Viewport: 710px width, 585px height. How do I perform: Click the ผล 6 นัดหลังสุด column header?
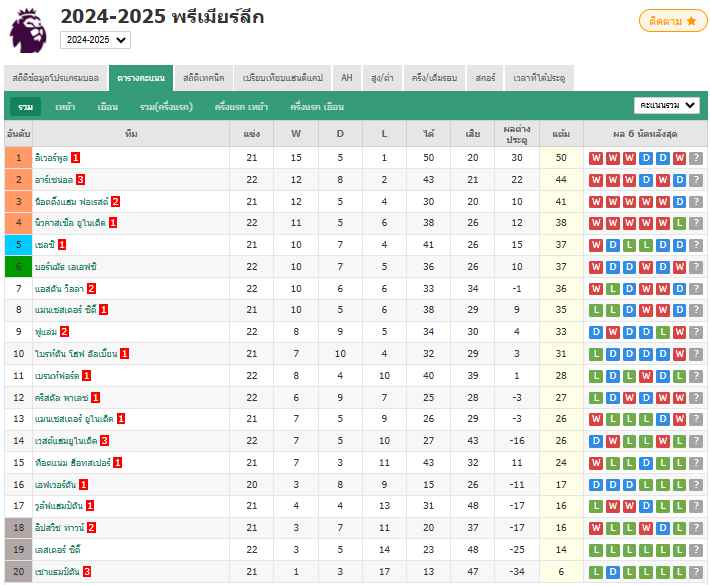[x=645, y=134]
